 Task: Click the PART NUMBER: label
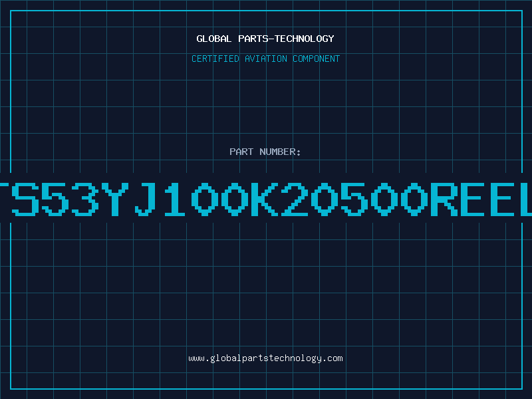(x=265, y=152)
